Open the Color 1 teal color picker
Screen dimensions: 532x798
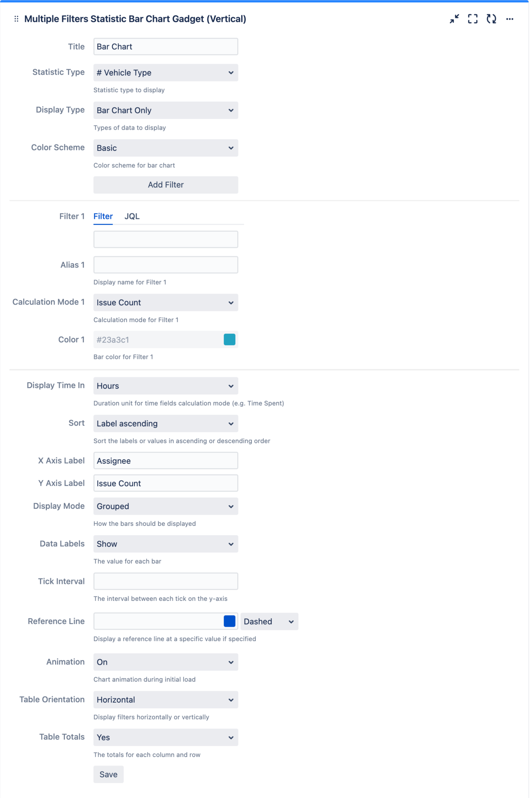click(229, 339)
